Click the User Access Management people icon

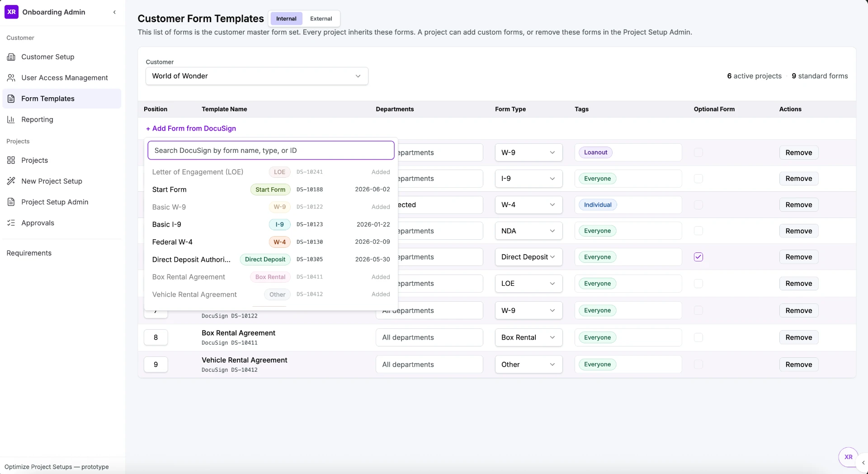pyautogui.click(x=11, y=78)
